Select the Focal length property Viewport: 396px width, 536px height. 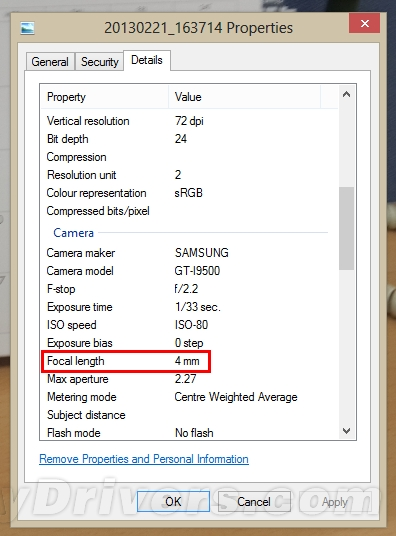(x=76, y=361)
